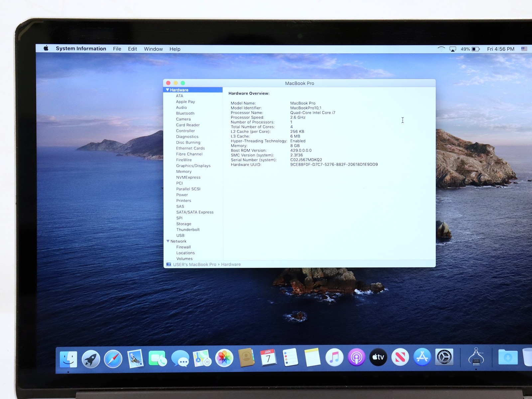Click the Wi-Fi status icon
Screen dimensions: 532x399
coord(441,49)
